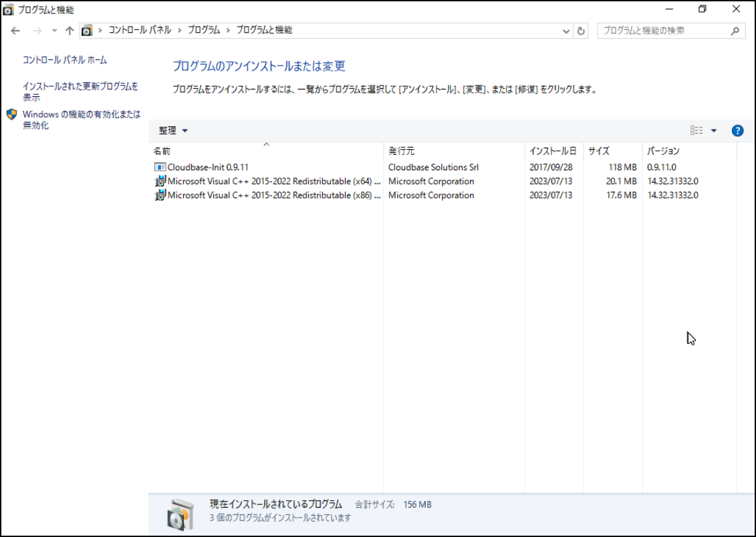Screen dimensions: 756x537
Task: Click プログラム breadcrumb segment
Action: pos(203,30)
